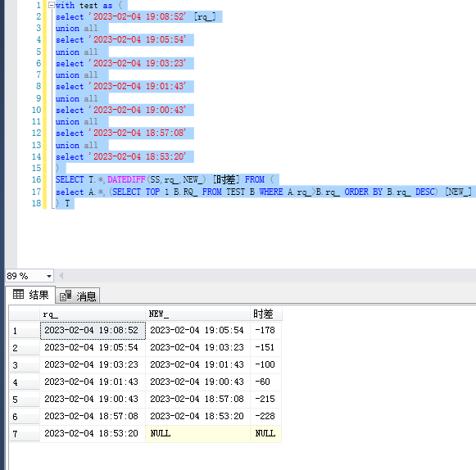
Task: Select the result row header numbered 2
Action: (25, 348)
